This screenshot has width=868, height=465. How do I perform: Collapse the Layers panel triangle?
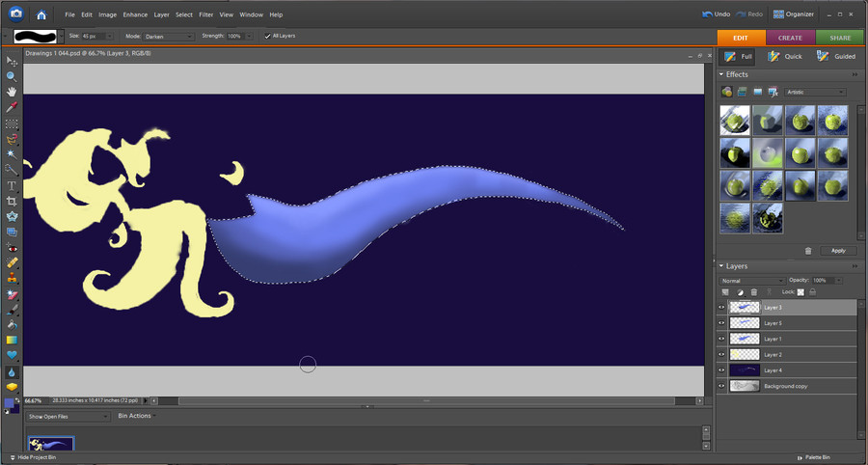(721, 266)
